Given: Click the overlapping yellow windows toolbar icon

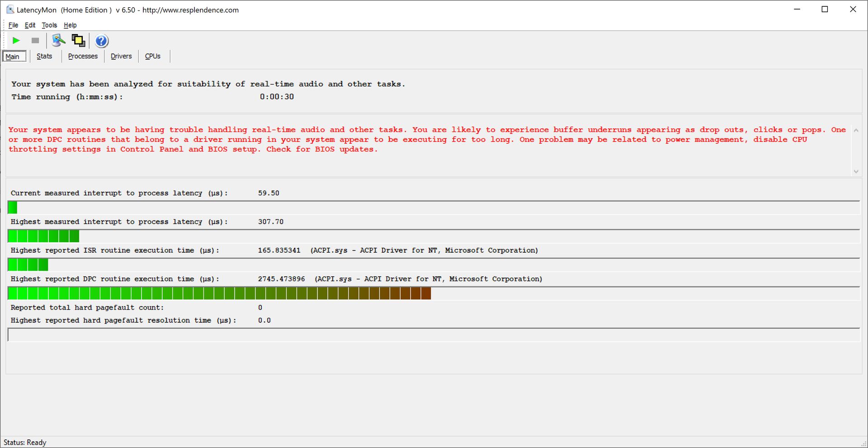Looking at the screenshot, I should coord(78,41).
